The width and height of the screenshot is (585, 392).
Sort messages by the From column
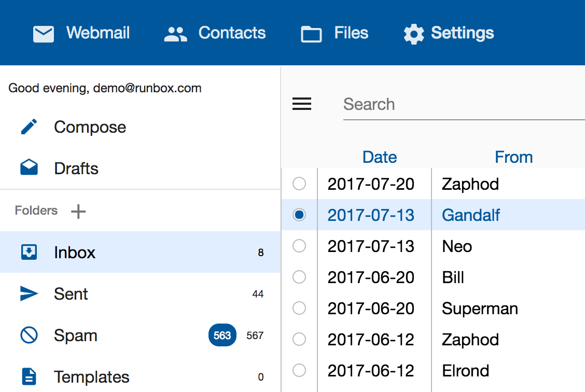pos(513,157)
